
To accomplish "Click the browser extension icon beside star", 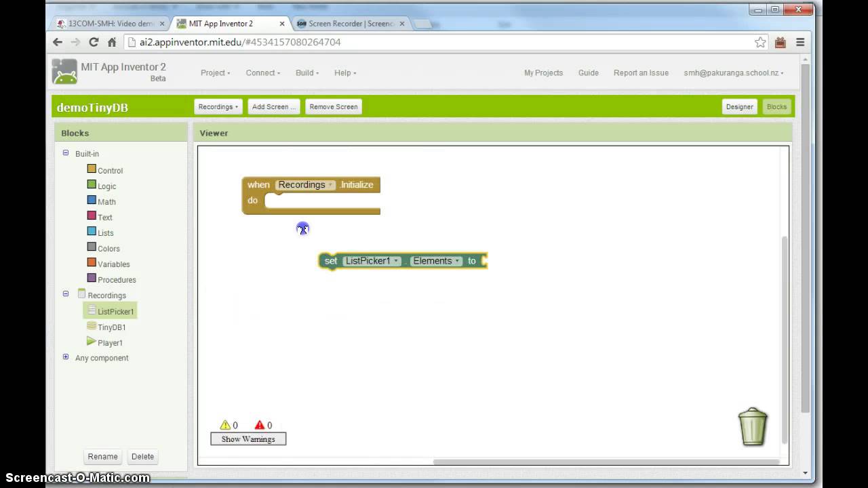I will point(780,42).
